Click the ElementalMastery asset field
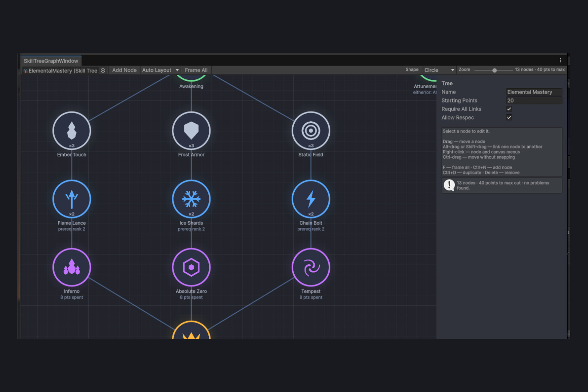The width and height of the screenshot is (588, 392). (65, 71)
